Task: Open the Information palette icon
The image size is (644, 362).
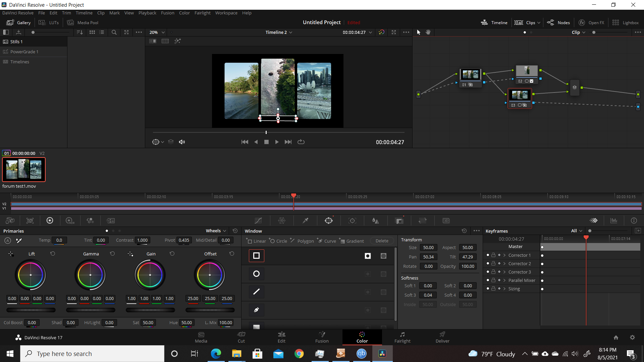Action: coord(634,221)
